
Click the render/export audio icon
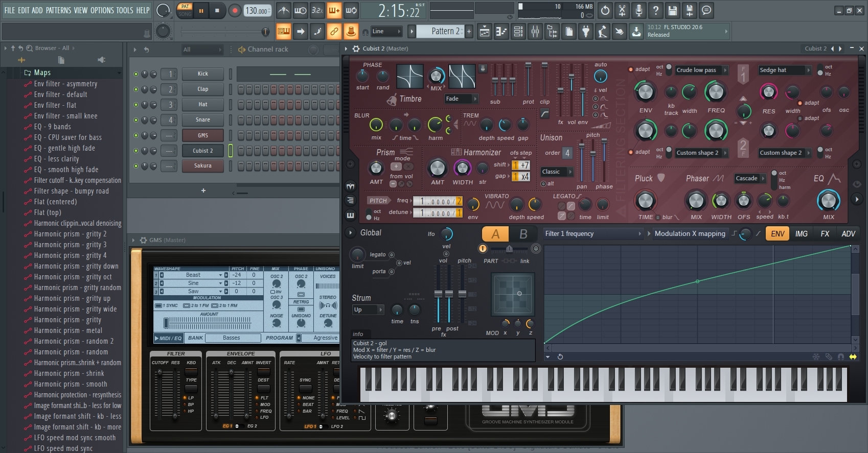pyautogui.click(x=690, y=10)
